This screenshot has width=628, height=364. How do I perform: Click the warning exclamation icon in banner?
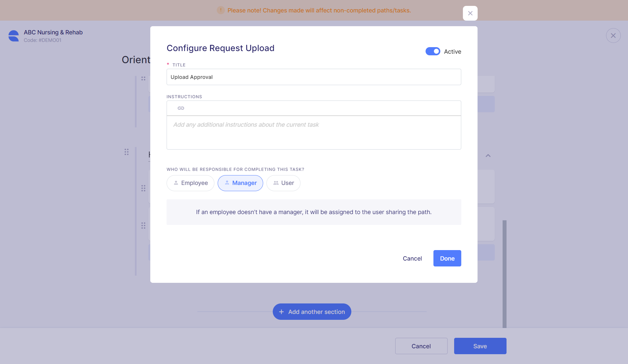point(221,10)
